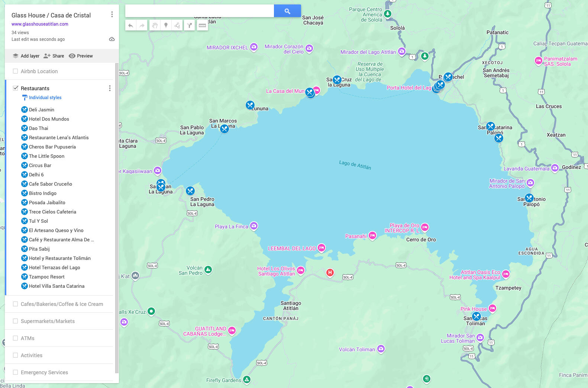Click the Share button

pos(54,56)
